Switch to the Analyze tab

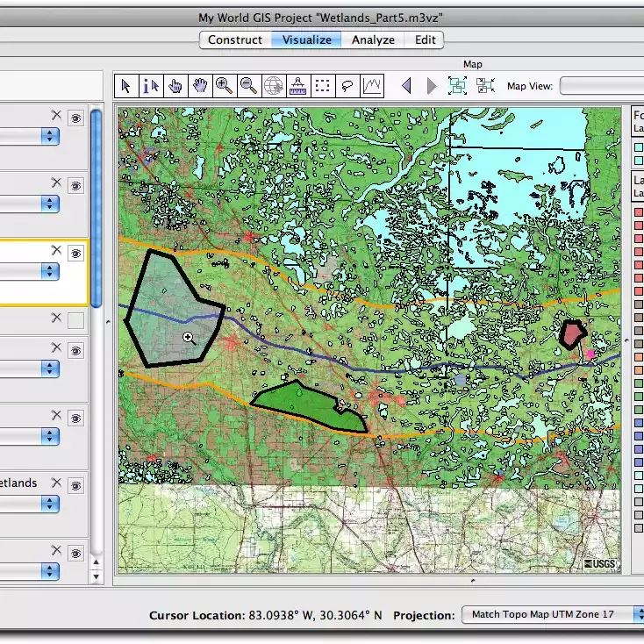click(x=373, y=39)
